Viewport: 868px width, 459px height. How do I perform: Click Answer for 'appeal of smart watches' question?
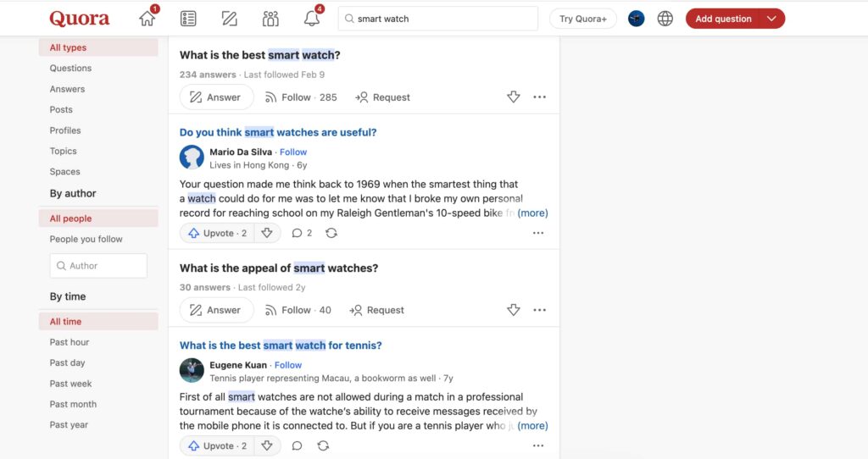point(216,310)
